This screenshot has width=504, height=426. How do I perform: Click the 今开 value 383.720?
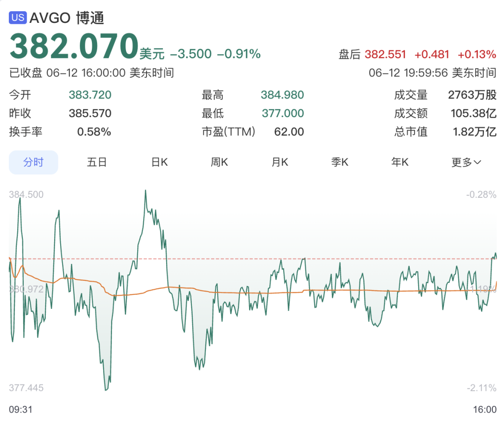[90, 95]
